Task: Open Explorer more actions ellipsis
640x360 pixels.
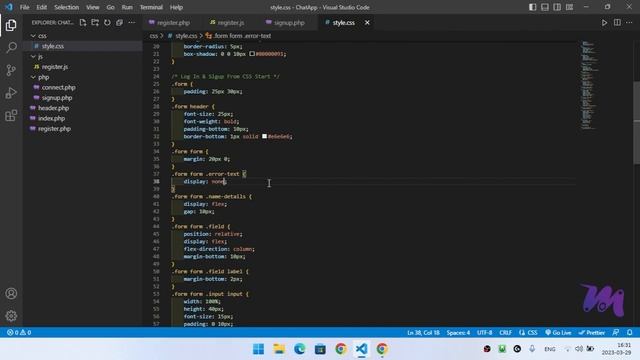Action: coord(131,22)
